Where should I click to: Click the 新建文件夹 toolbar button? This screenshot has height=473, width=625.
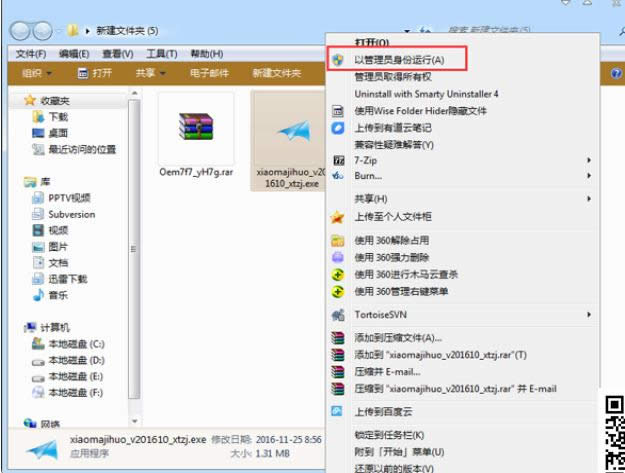277,73
